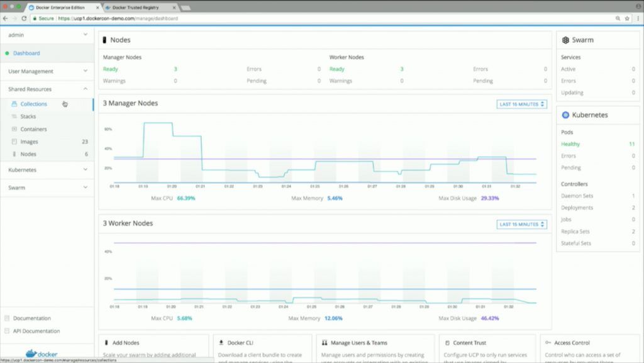644x363 pixels.
Task: Switch to the Docker Enterprise Edition tab
Action: [60, 8]
